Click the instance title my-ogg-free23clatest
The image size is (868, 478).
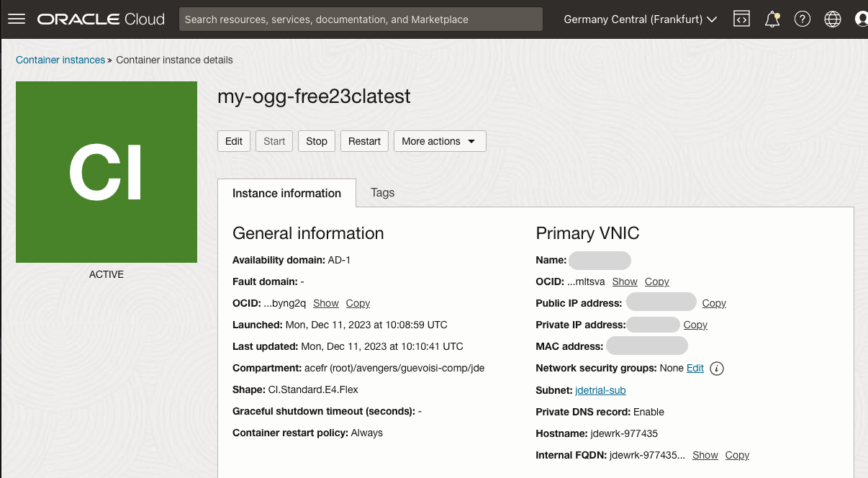[x=314, y=96]
